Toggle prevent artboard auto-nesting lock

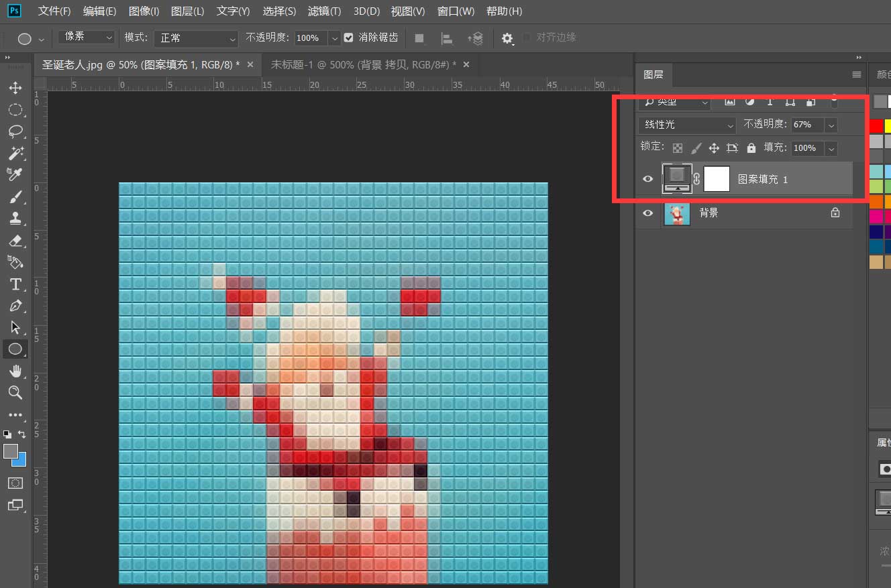(732, 148)
